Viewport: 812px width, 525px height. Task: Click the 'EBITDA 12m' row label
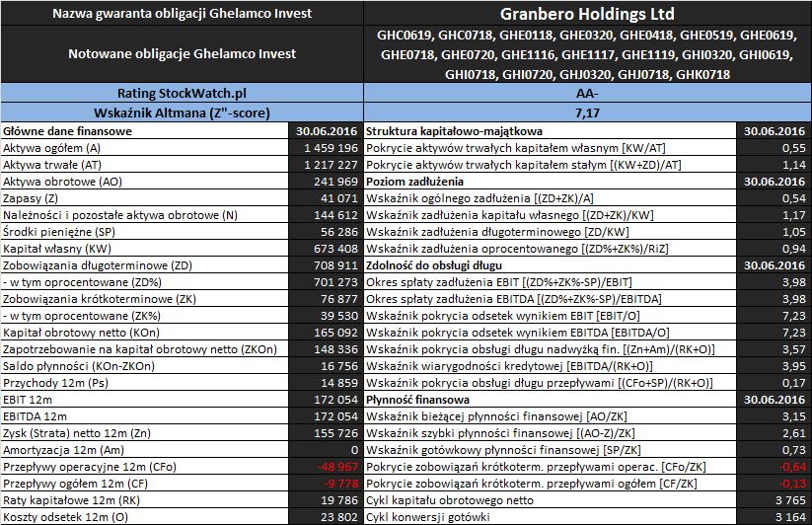click(x=35, y=416)
